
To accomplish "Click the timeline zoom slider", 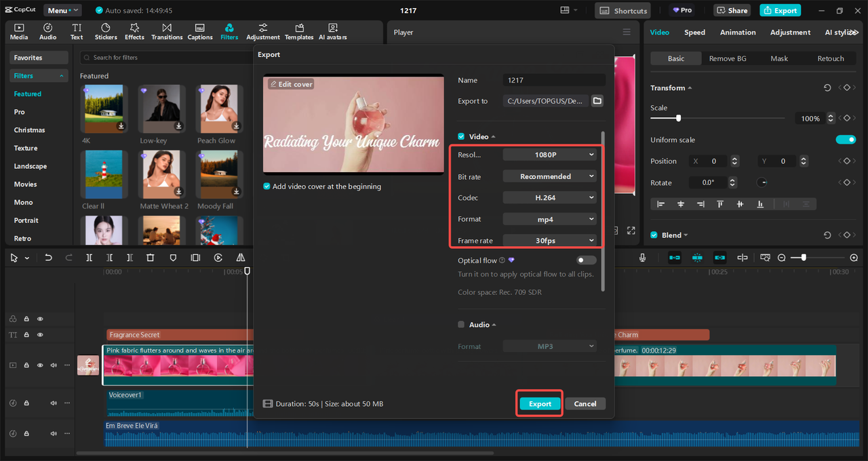I will (818, 258).
